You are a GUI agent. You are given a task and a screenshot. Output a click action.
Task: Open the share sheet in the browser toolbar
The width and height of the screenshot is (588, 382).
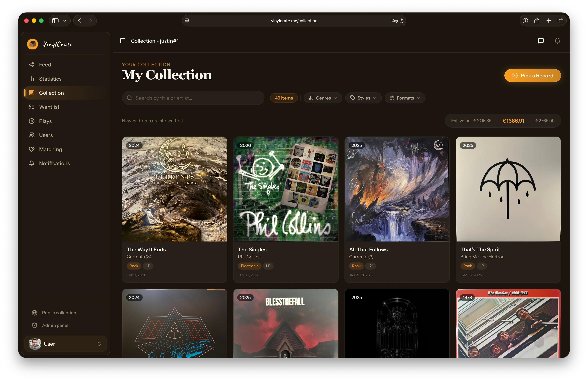point(537,21)
